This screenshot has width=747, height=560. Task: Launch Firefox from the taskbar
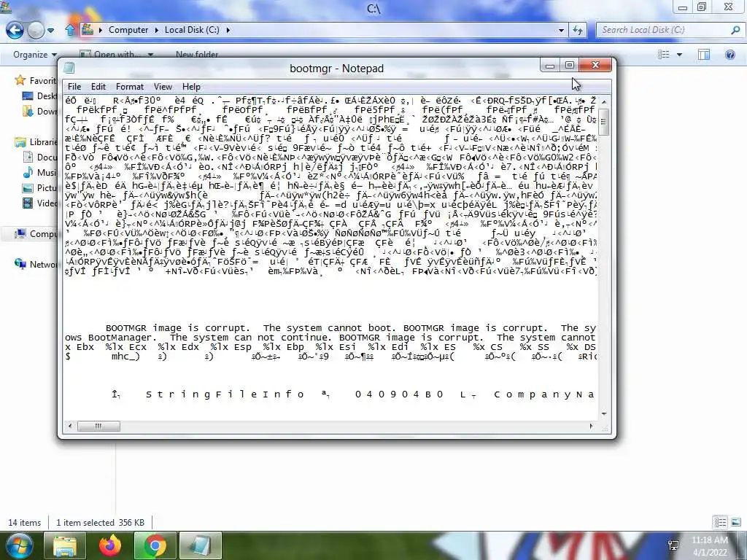(110, 545)
